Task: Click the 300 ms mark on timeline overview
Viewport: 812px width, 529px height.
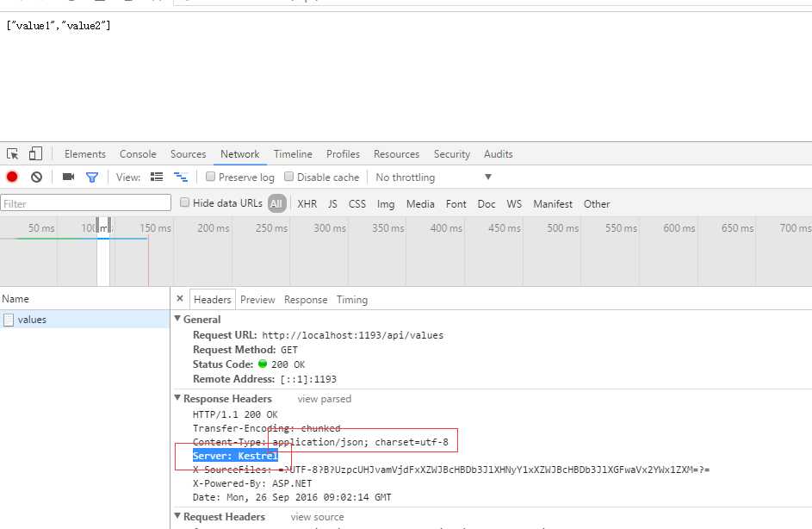Action: (329, 228)
